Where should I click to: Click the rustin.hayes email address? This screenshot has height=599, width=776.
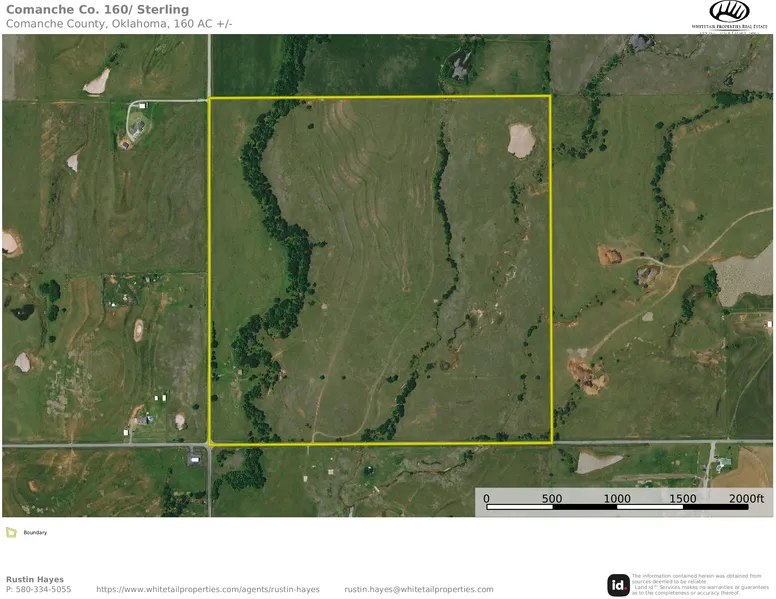coord(419,590)
